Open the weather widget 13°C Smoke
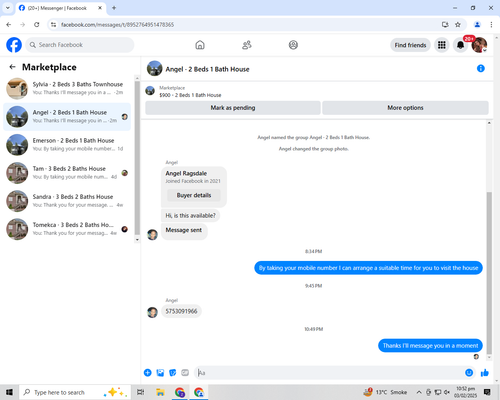 [385, 392]
